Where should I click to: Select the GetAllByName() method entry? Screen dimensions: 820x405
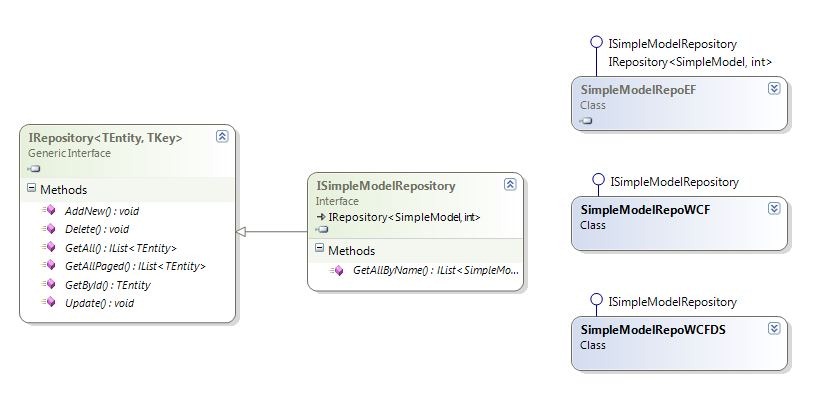point(424,271)
